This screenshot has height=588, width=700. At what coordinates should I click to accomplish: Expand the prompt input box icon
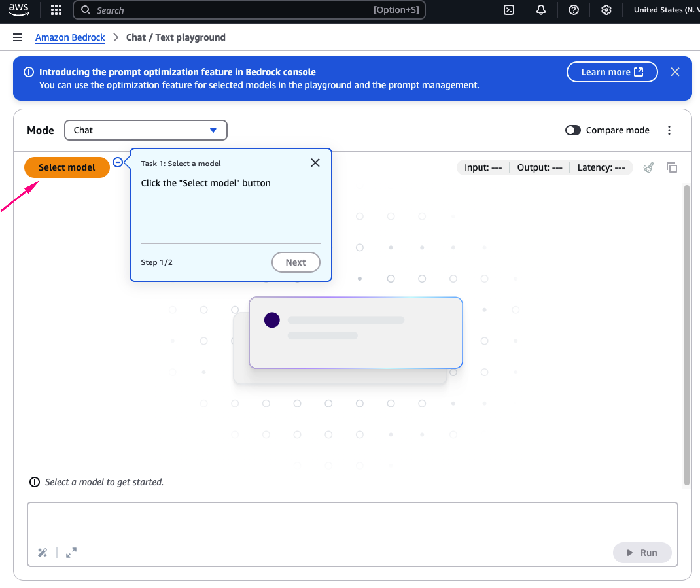pyautogui.click(x=71, y=553)
